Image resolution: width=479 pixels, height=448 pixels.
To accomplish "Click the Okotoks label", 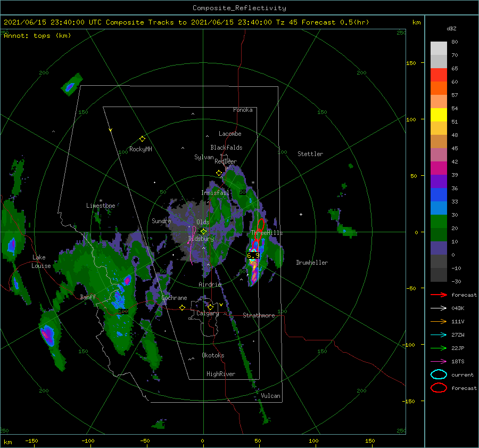I will coord(213,355).
